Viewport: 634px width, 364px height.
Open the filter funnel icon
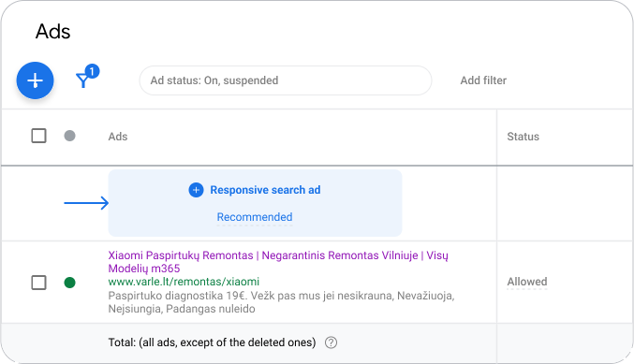pos(83,80)
